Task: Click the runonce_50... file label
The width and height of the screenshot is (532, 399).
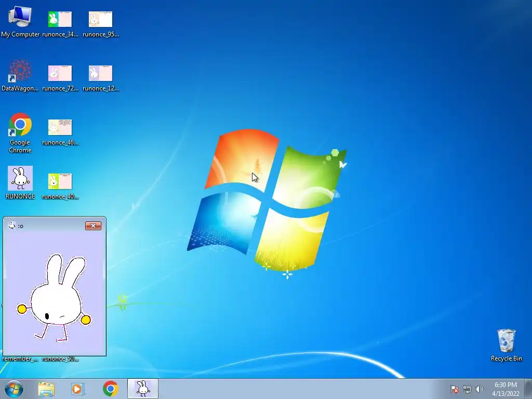Action: 60,359
